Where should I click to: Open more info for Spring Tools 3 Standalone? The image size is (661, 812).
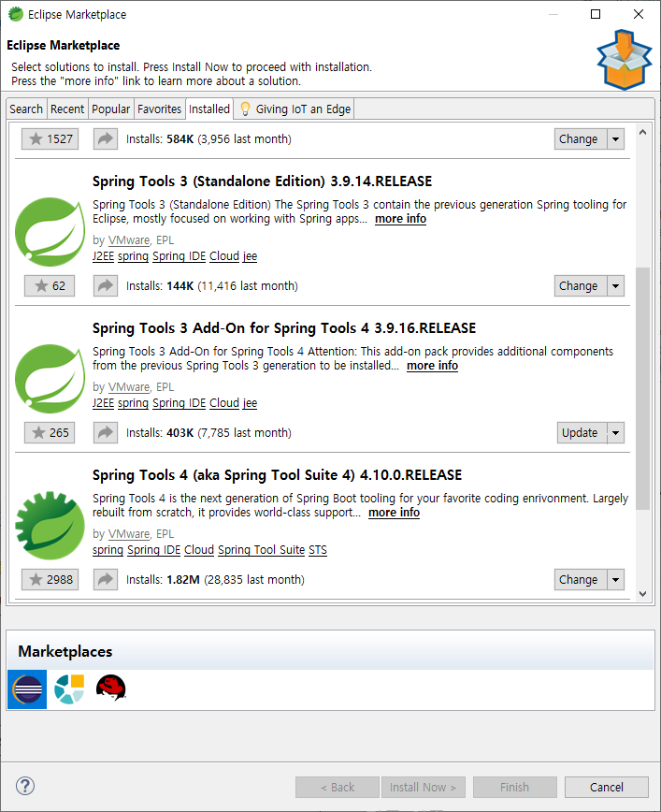tap(400, 219)
